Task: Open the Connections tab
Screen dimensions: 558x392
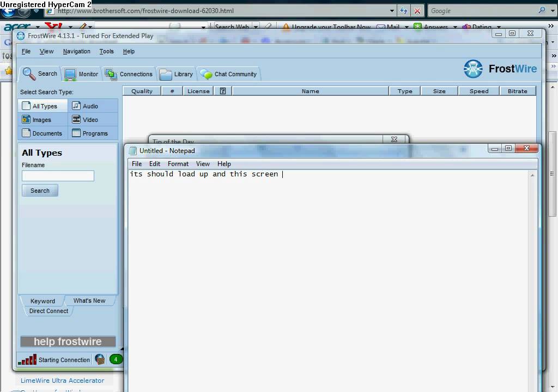Action: (129, 74)
